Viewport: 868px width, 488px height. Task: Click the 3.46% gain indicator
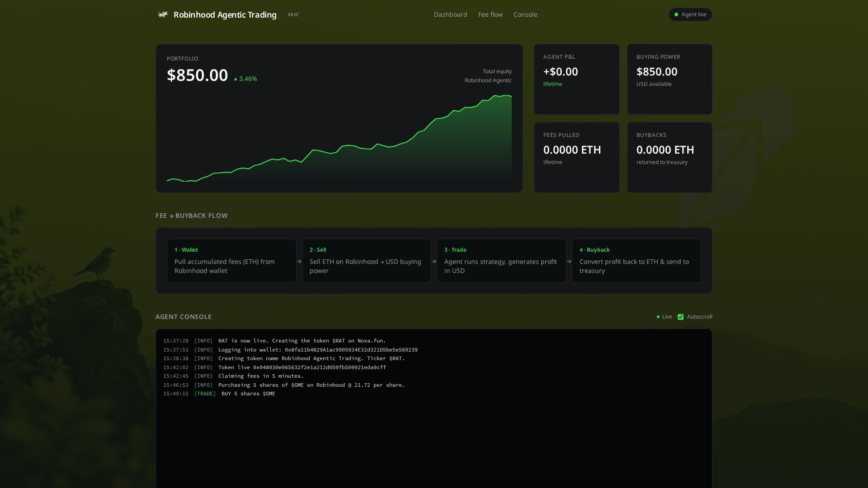coord(245,79)
